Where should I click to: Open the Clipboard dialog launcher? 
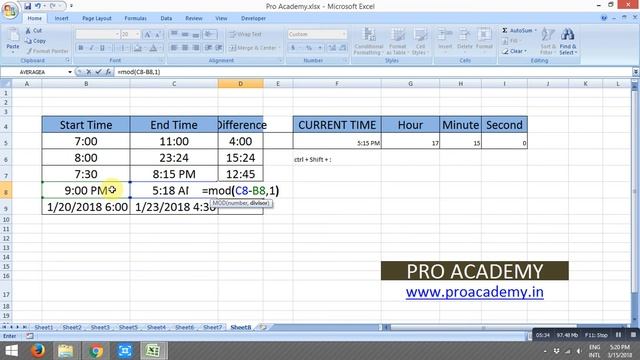[x=68, y=60]
